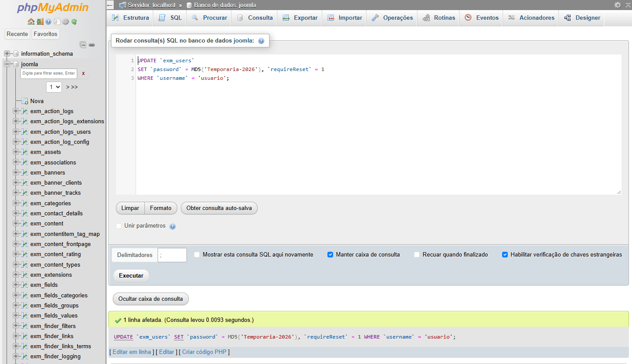Open phpMyAdmin documentation help icon in sidebar
The image size is (632, 364).
click(x=48, y=21)
